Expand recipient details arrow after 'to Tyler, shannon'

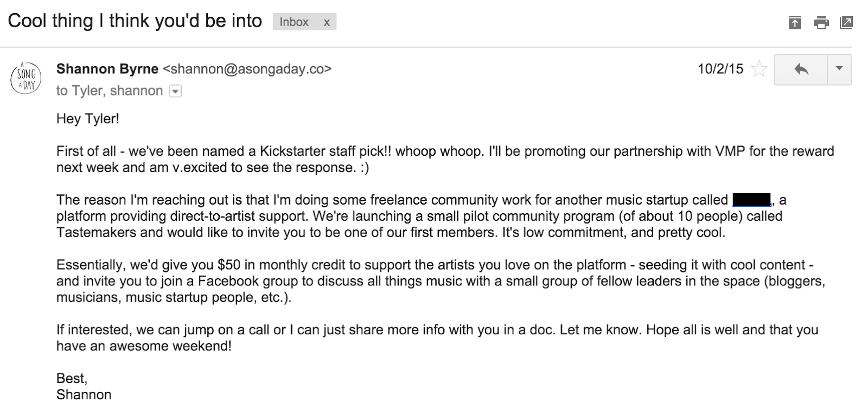[x=175, y=91]
